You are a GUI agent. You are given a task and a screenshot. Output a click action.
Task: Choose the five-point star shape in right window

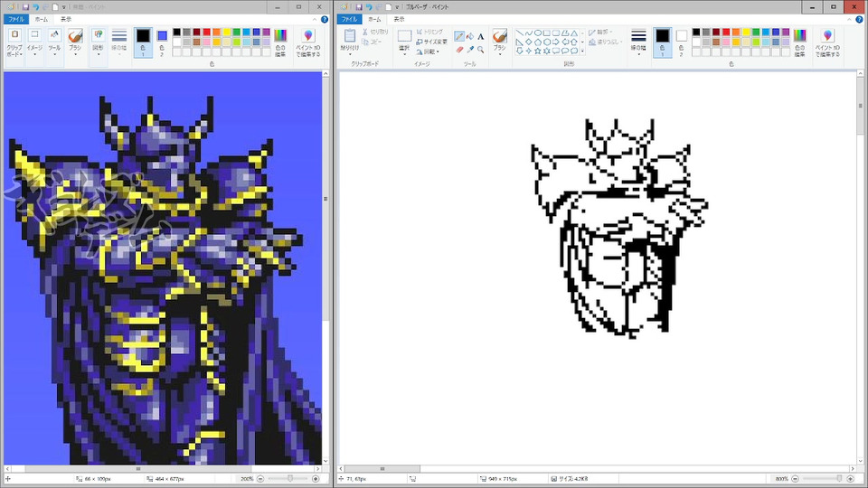coord(537,51)
